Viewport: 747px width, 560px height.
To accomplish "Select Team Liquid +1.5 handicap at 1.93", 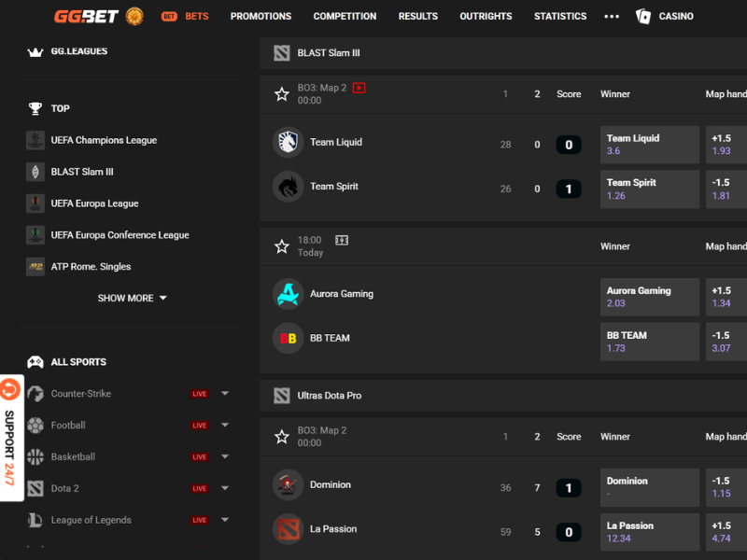I will 726,145.
